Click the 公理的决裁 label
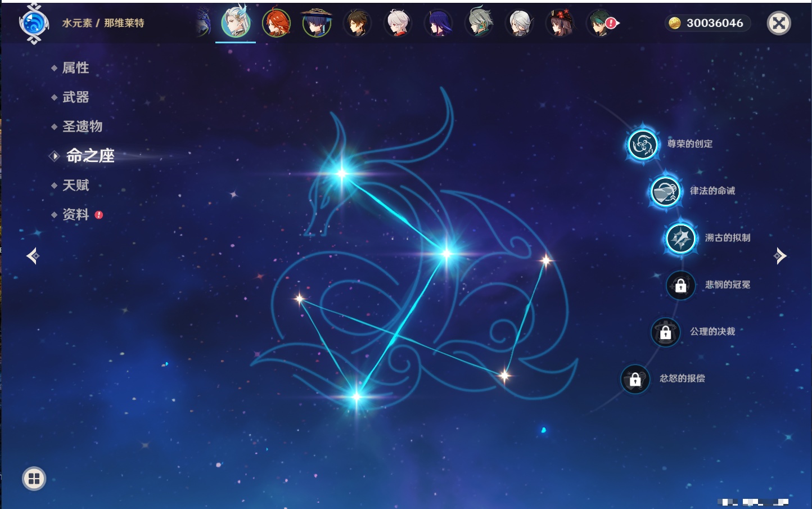 [712, 332]
